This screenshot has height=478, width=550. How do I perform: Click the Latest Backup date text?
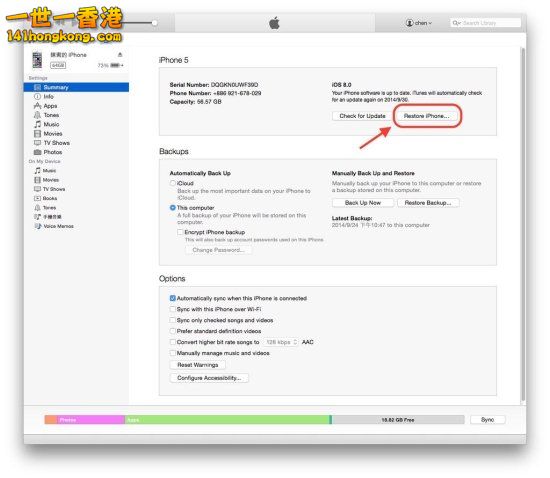coord(381,225)
